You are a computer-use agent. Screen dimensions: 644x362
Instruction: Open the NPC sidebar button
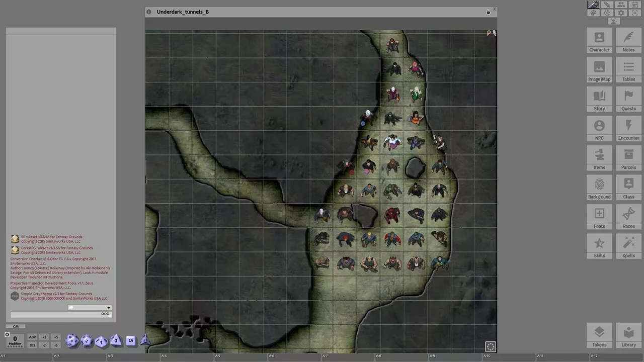click(599, 129)
